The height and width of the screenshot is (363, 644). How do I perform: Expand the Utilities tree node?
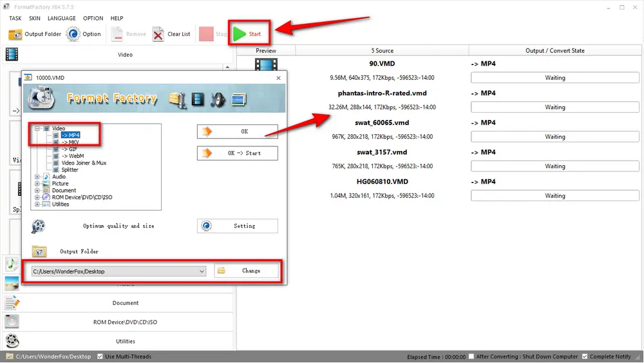37,204
